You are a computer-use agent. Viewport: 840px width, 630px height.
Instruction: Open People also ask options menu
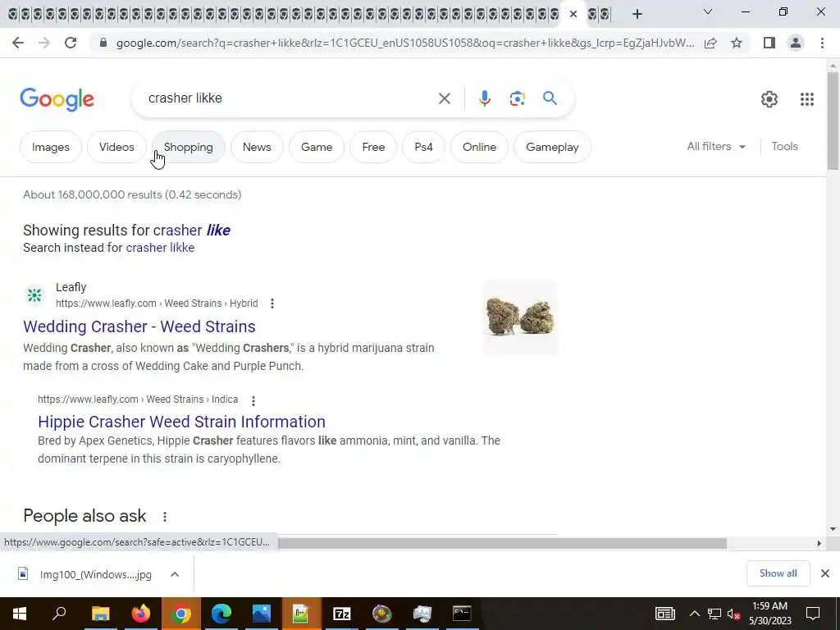pos(165,517)
